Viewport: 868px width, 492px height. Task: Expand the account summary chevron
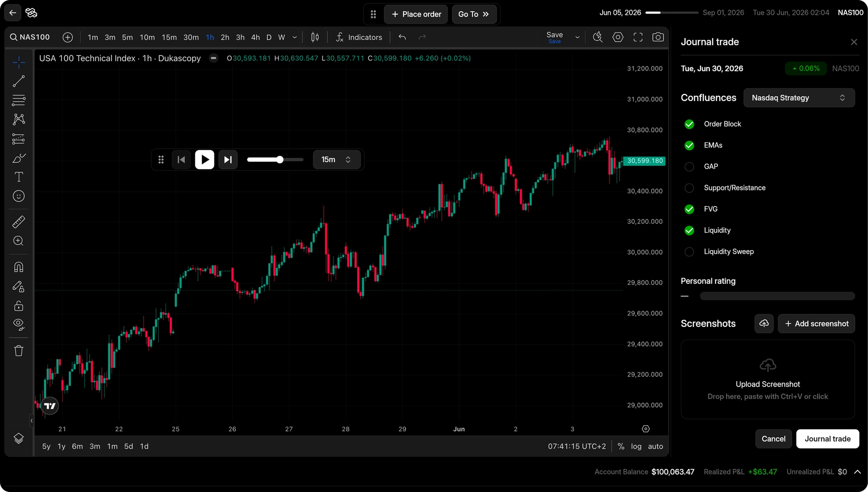(857, 472)
